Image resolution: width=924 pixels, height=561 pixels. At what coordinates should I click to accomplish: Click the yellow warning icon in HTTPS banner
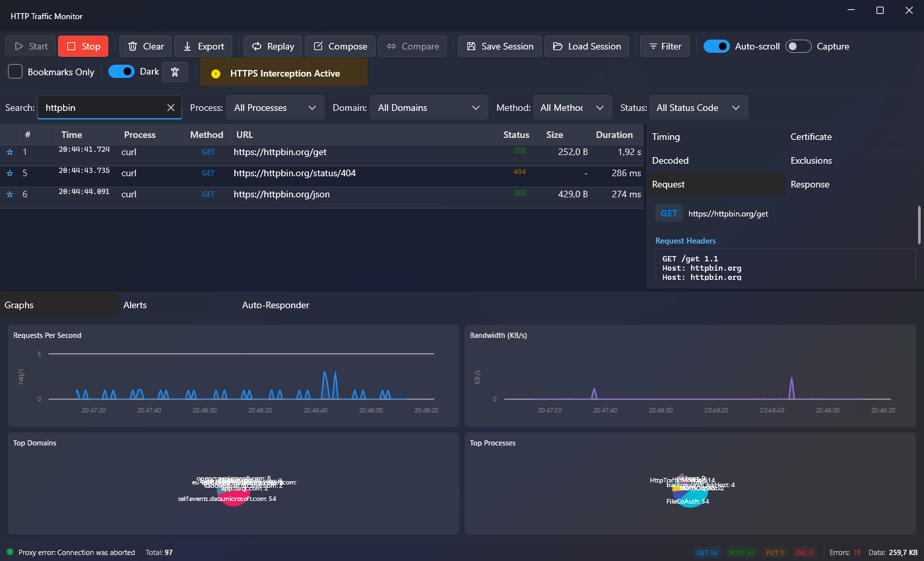(x=215, y=73)
